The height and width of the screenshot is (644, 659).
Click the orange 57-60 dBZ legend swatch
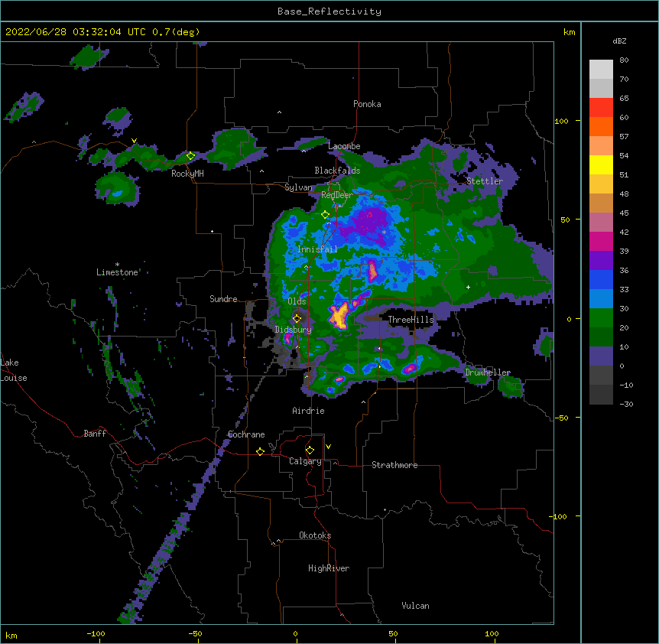pyautogui.click(x=601, y=126)
